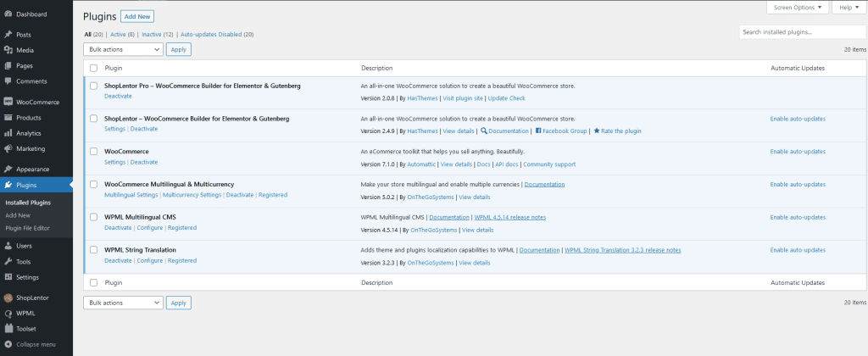Viewport: 868px width, 356px height.
Task: Open the top Bulk actions dropdown
Action: pos(124,49)
